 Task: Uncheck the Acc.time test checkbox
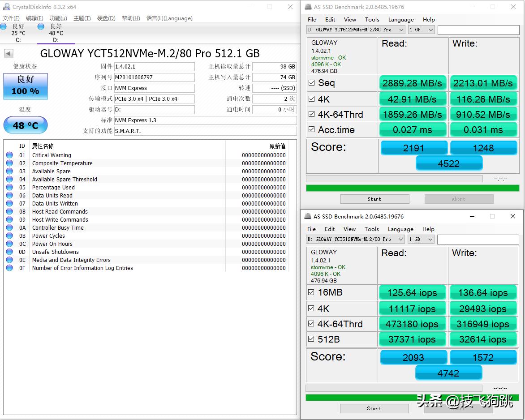tap(311, 129)
